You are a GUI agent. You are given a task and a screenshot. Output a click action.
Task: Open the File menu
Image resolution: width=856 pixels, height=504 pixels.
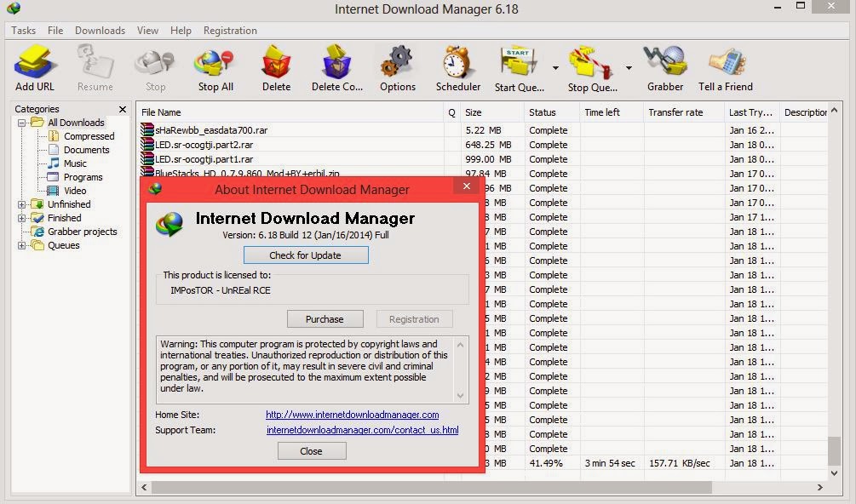click(55, 31)
